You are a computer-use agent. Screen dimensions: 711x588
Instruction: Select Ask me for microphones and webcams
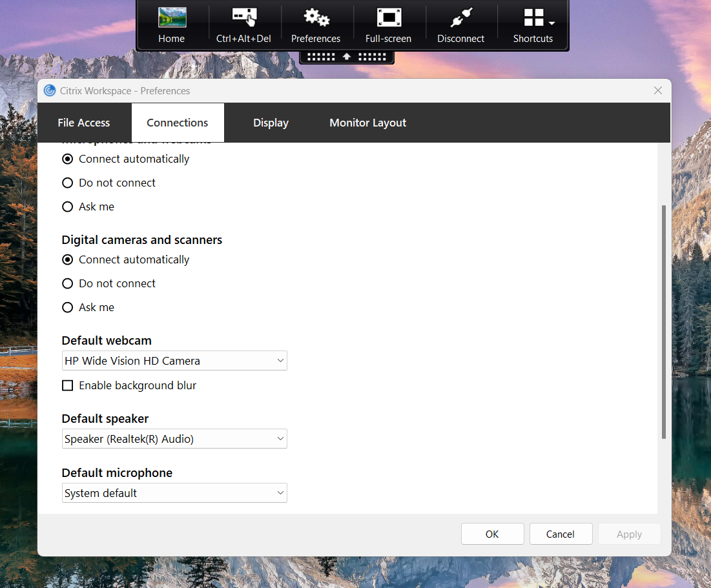click(68, 207)
